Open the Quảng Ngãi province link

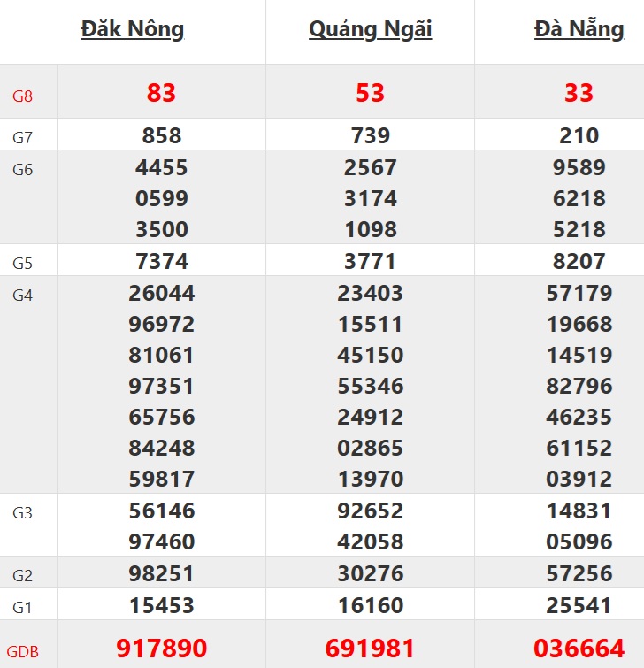coord(370,29)
